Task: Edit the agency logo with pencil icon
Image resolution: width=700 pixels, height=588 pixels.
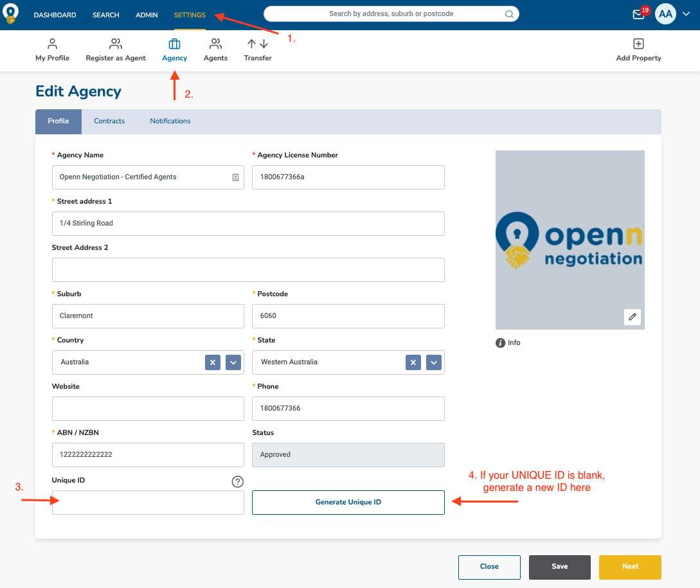Action: [x=632, y=317]
